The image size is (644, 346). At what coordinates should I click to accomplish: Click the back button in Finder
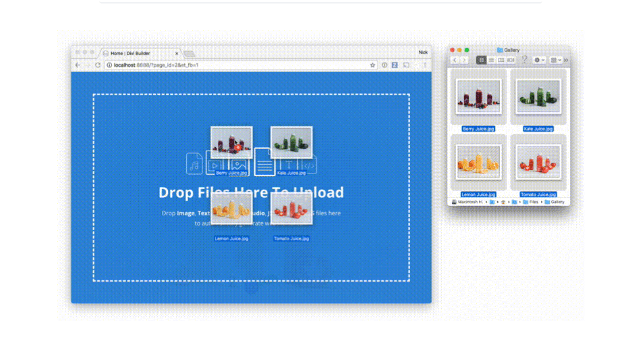tap(455, 60)
